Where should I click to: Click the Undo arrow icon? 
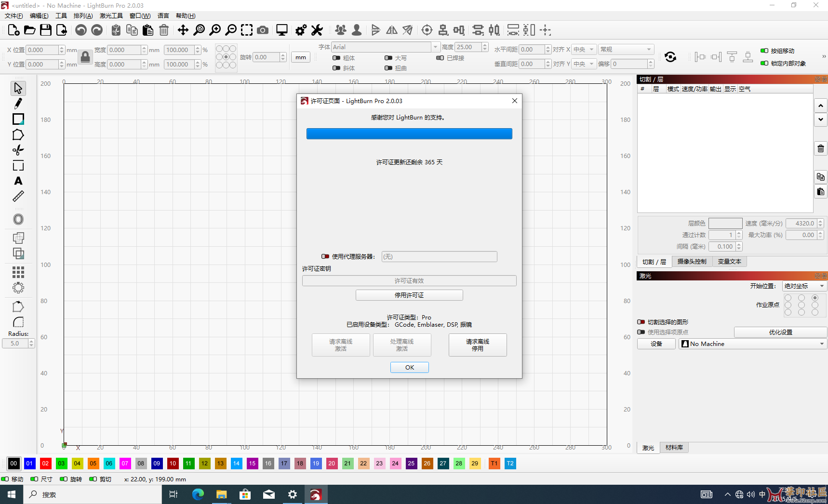(81, 30)
